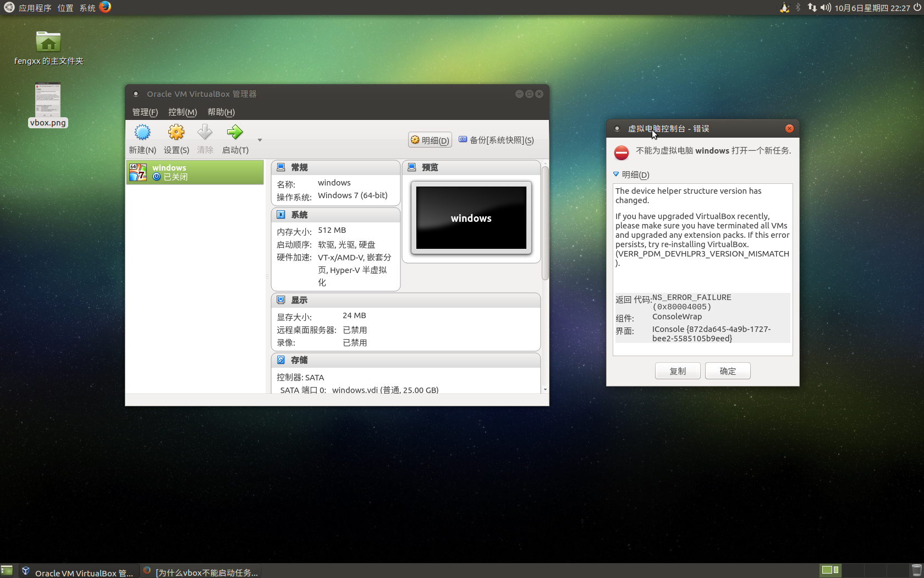Click the 显示 Display section header
This screenshot has height=578, width=924.
(406, 300)
